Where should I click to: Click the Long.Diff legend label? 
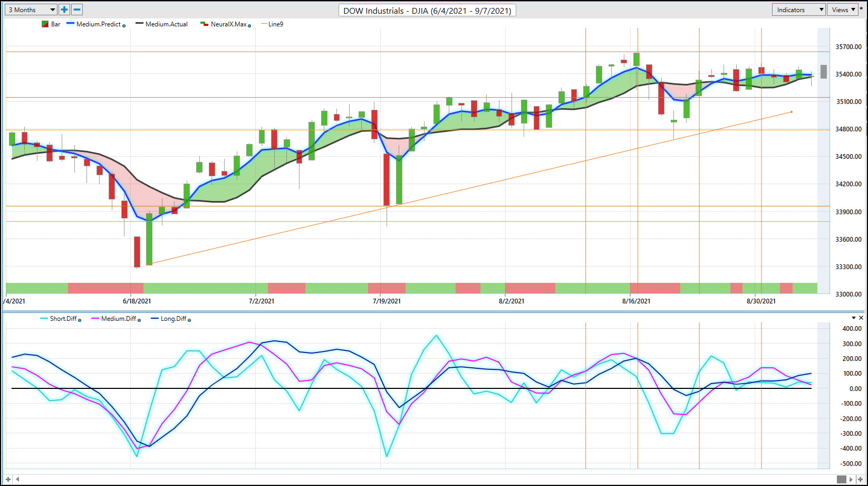tap(173, 319)
